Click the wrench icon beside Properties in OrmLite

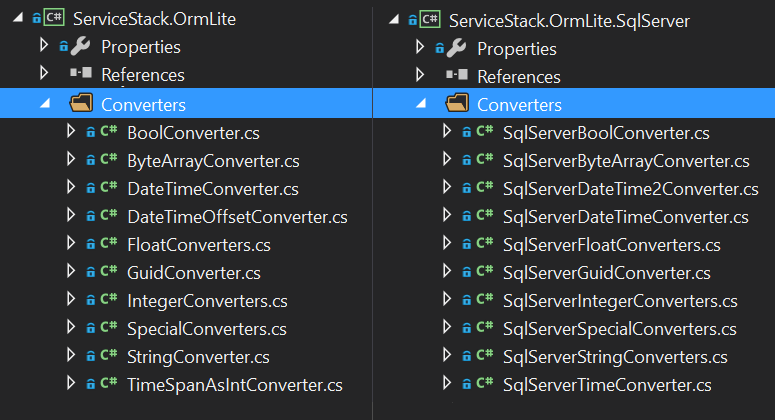click(80, 46)
